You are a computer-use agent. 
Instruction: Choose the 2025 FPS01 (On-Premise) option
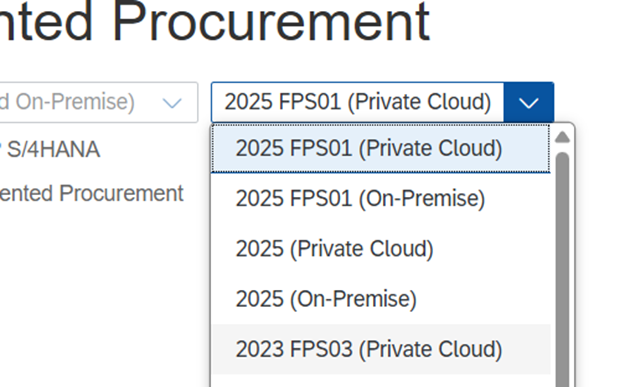click(x=380, y=199)
